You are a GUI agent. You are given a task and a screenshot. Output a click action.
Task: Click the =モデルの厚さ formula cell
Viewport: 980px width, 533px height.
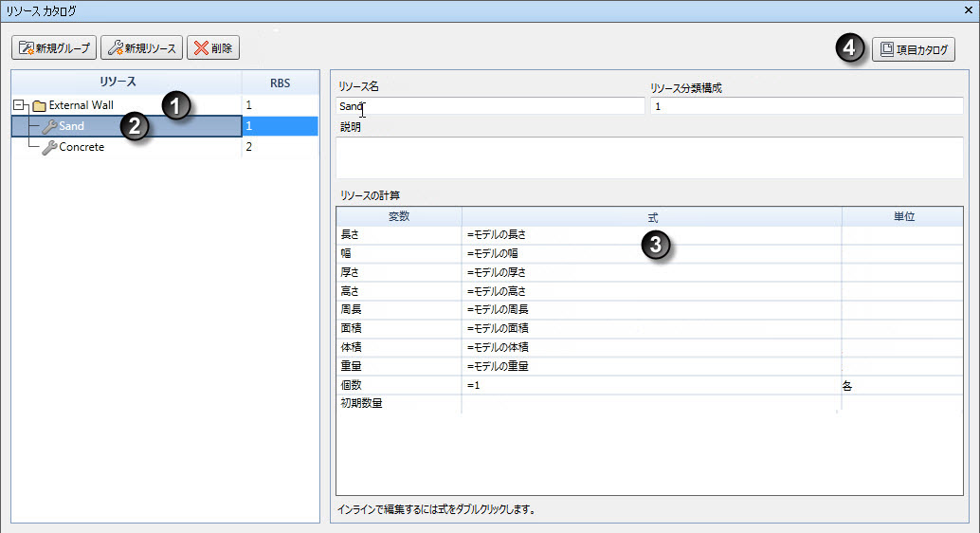coord(652,273)
